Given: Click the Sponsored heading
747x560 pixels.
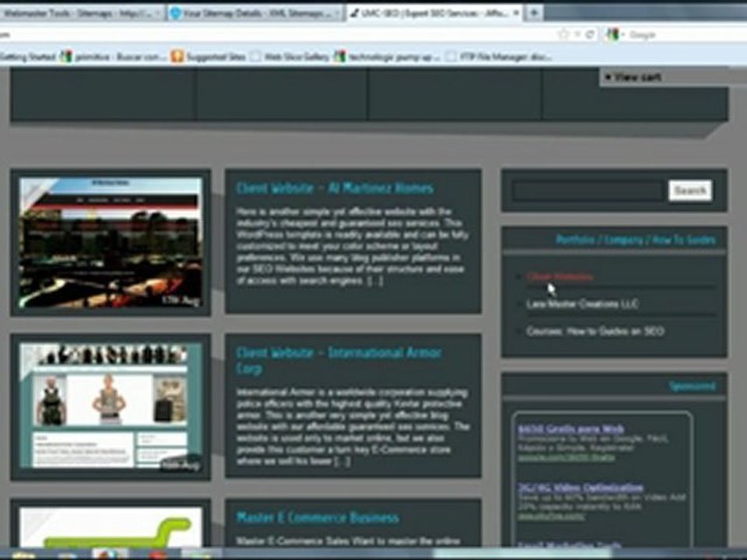Looking at the screenshot, I should click(x=693, y=386).
